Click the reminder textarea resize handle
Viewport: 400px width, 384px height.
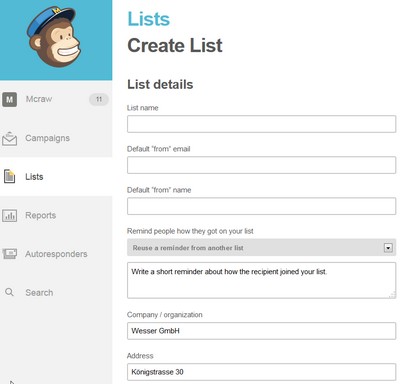pyautogui.click(x=392, y=295)
